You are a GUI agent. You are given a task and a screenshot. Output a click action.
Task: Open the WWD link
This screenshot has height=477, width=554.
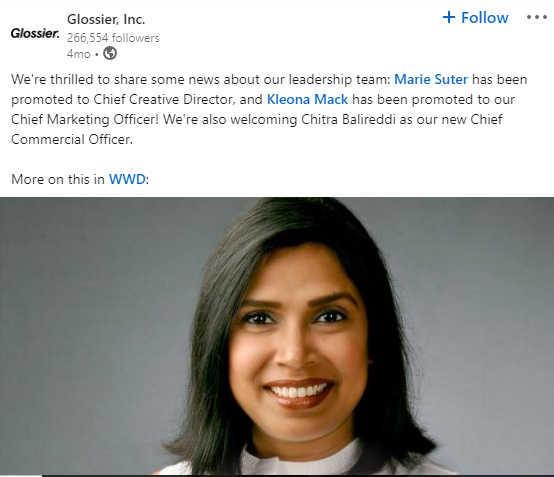[127, 179]
